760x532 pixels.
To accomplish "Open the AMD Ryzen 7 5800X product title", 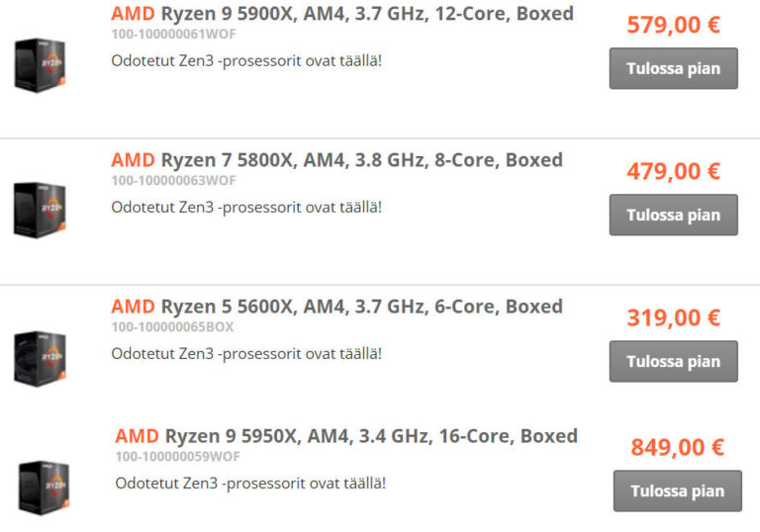I will pos(336,160).
